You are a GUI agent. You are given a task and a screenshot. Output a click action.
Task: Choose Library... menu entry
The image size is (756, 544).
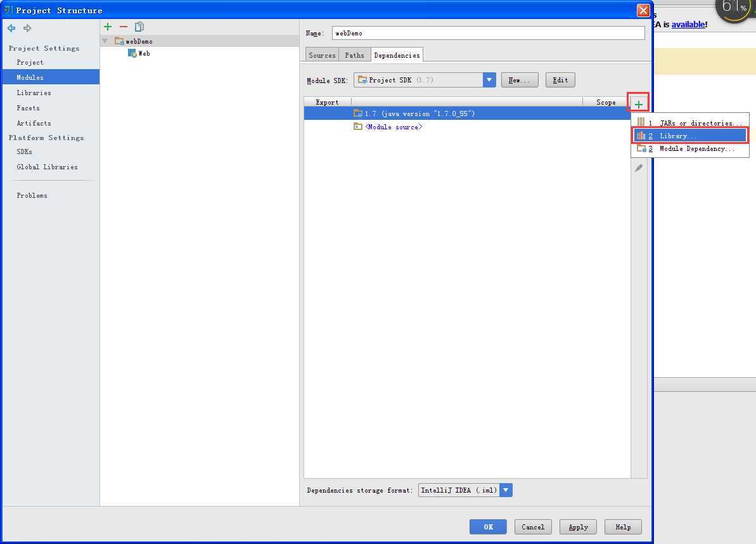coord(690,136)
